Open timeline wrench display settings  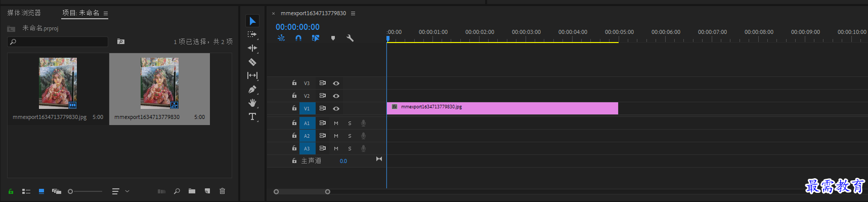pos(350,38)
